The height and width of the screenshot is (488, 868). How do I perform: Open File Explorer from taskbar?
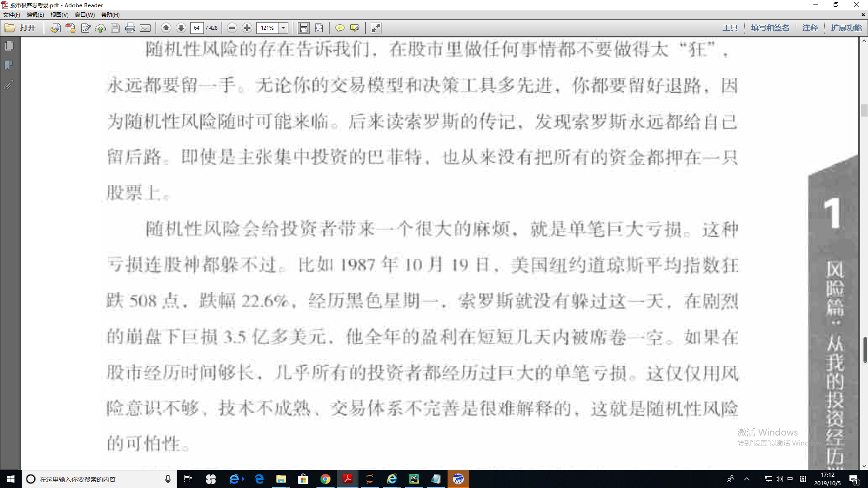(x=281, y=479)
